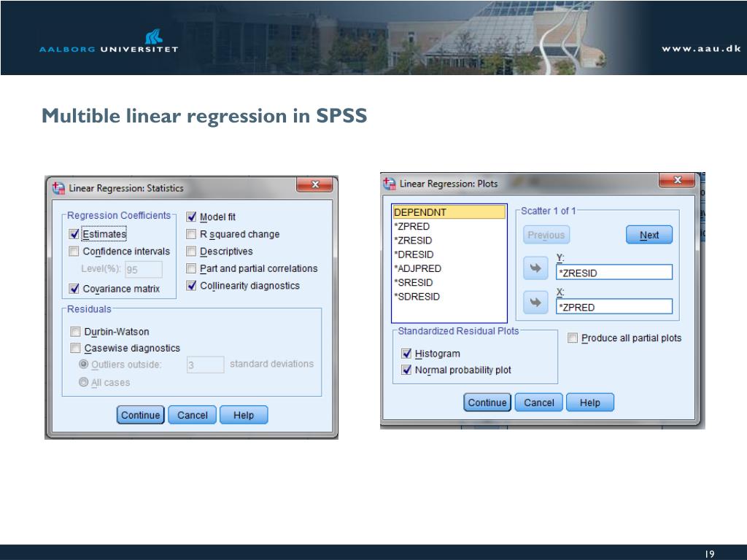The height and width of the screenshot is (560, 747).
Task: Click Cancel in the Plots dialog
Action: point(539,402)
